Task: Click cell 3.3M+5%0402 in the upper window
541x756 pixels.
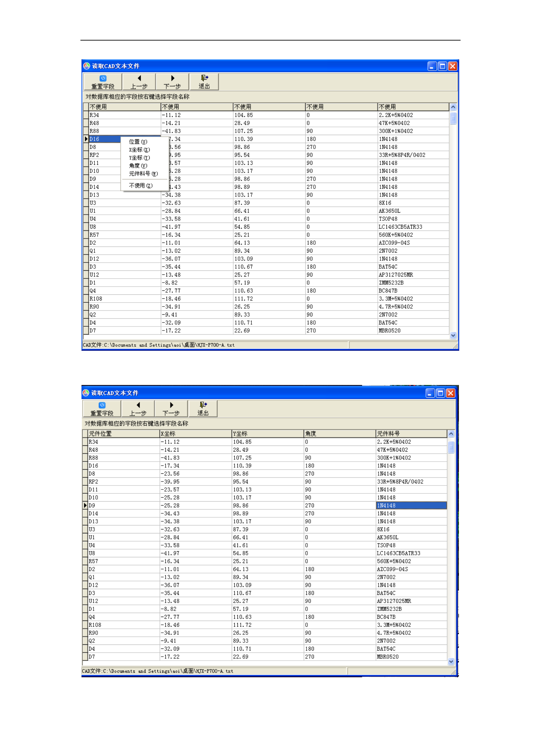Action: tap(413, 299)
